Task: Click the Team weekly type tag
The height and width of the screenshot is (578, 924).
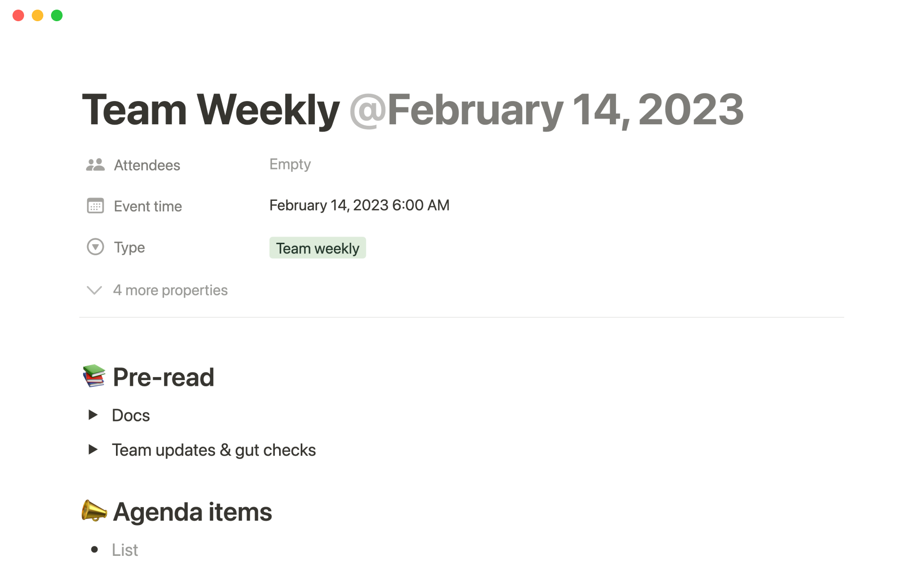Action: click(x=318, y=248)
